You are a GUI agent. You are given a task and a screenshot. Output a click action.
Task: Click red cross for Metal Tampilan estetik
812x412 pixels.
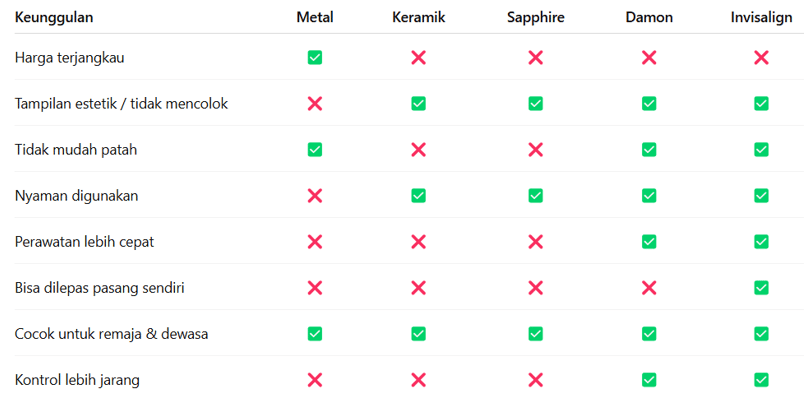[x=315, y=104]
